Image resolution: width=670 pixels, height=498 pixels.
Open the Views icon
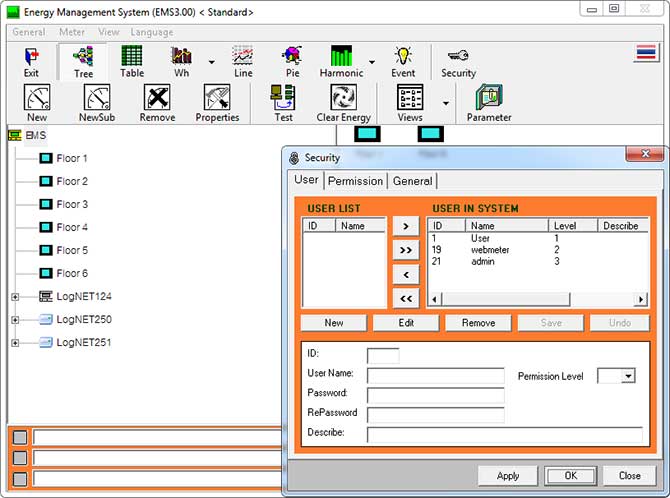pos(410,97)
